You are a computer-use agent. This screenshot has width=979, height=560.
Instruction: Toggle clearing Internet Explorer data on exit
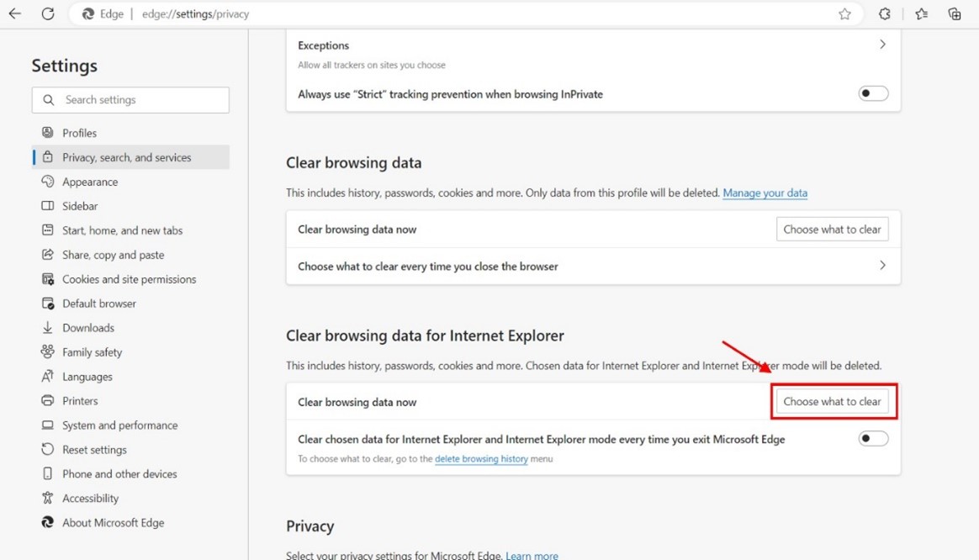click(873, 438)
